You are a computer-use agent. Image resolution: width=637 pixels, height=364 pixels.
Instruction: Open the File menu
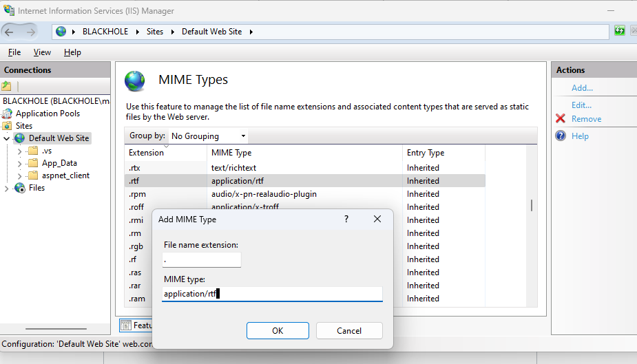tap(14, 52)
